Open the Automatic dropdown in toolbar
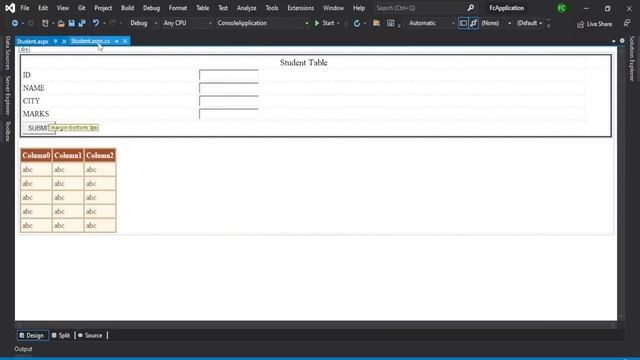The image size is (640, 360). coord(431,23)
